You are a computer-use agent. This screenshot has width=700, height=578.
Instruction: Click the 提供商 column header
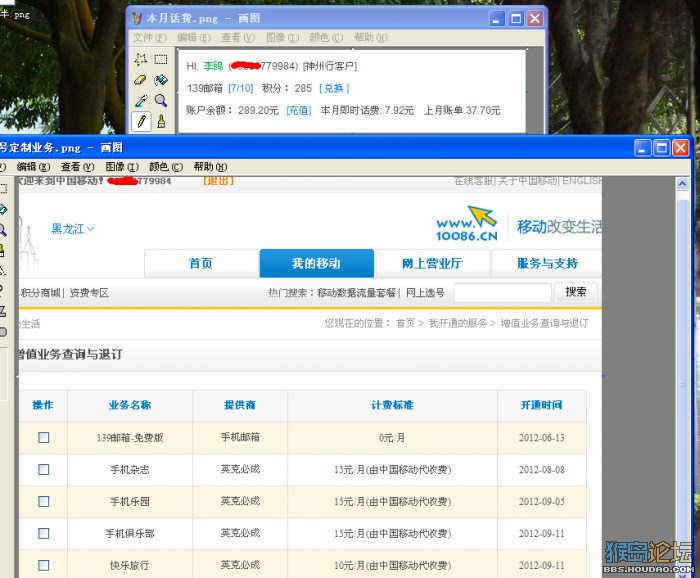pyautogui.click(x=240, y=405)
